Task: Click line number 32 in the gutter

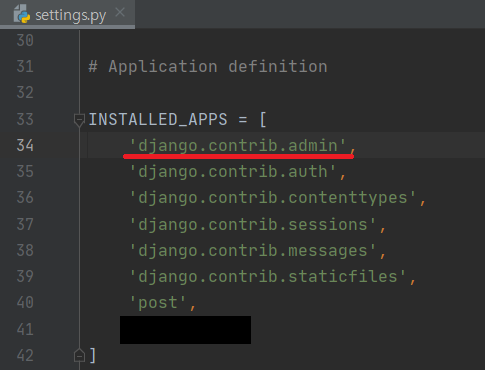Action: pos(25,93)
